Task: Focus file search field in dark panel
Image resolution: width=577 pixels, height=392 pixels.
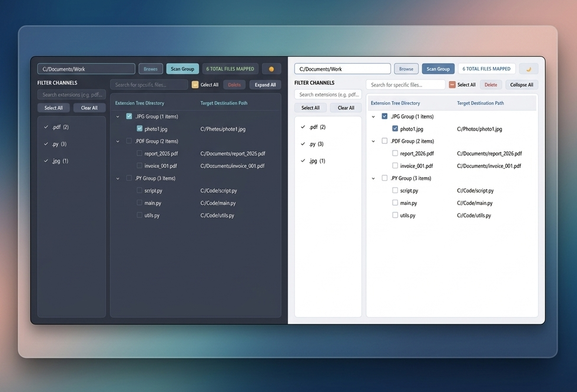Action: point(149,85)
